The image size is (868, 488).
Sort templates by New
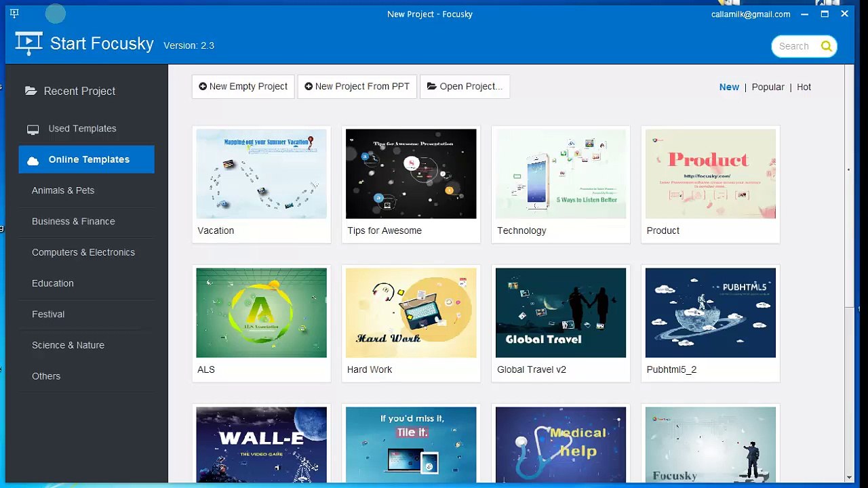pyautogui.click(x=729, y=87)
